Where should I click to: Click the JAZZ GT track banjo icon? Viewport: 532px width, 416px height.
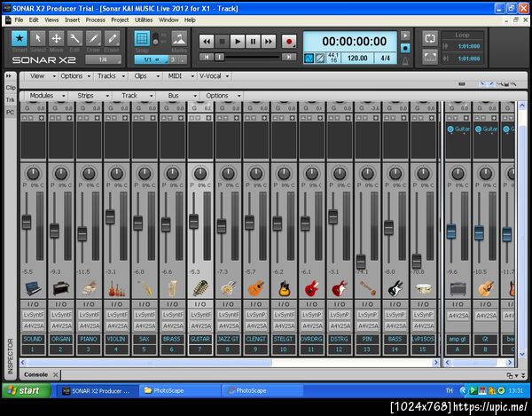click(x=229, y=288)
